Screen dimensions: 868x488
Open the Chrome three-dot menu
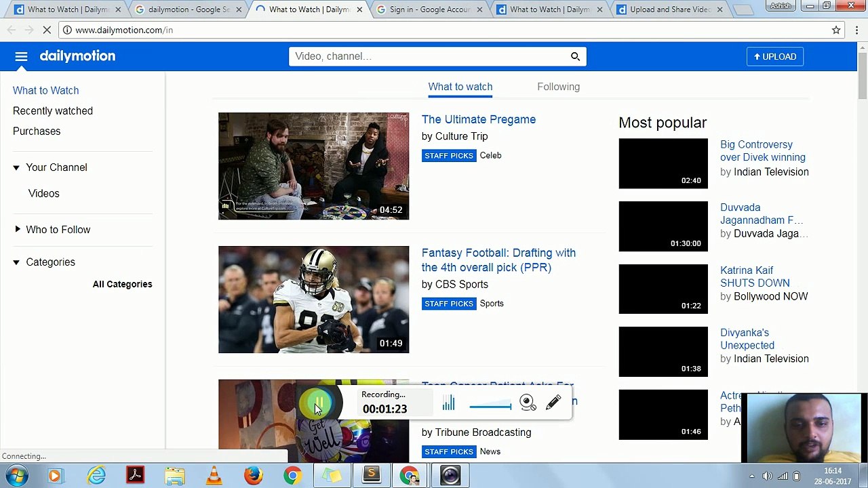point(857,30)
